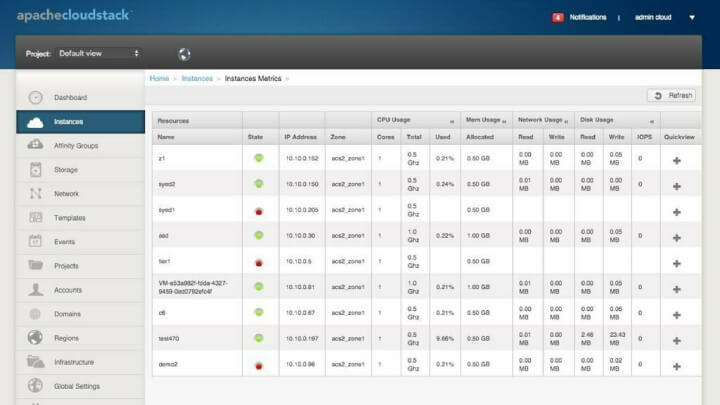720x405 pixels.
Task: Click green state indicator for z1
Action: point(259,158)
